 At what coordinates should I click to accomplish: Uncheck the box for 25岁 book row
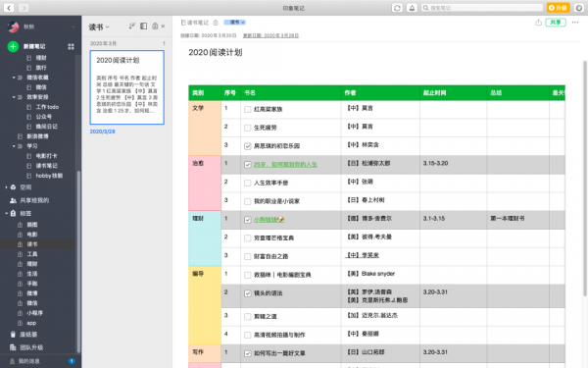(x=248, y=165)
